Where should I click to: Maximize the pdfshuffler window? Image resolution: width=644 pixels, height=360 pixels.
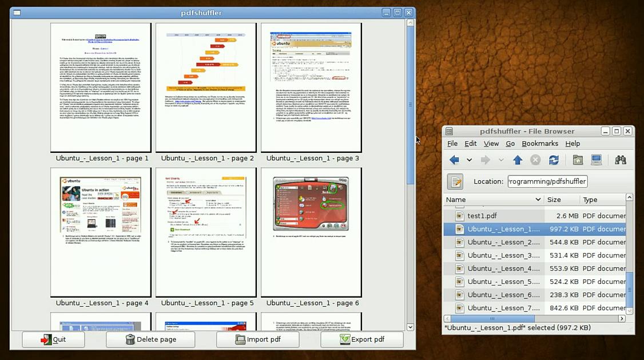coord(397,13)
